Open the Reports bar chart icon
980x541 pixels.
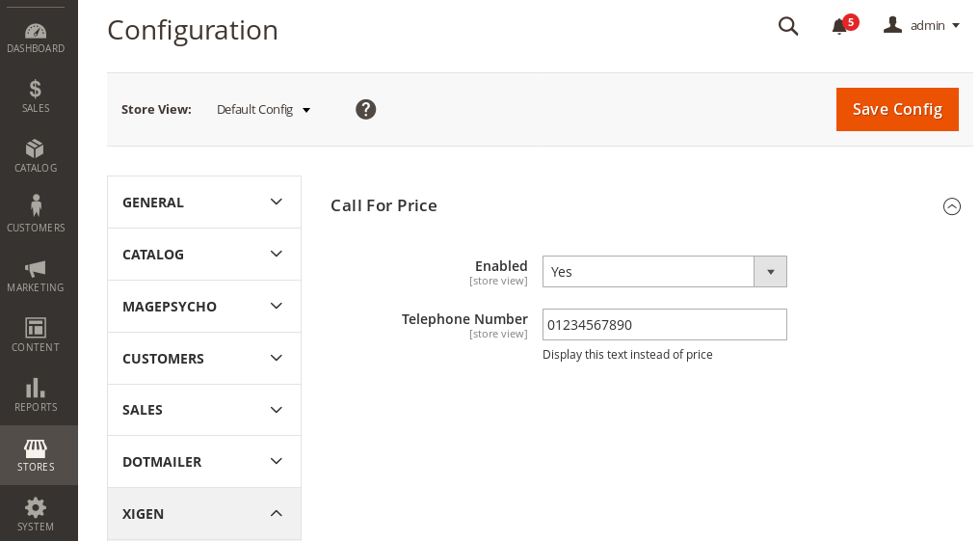36,395
